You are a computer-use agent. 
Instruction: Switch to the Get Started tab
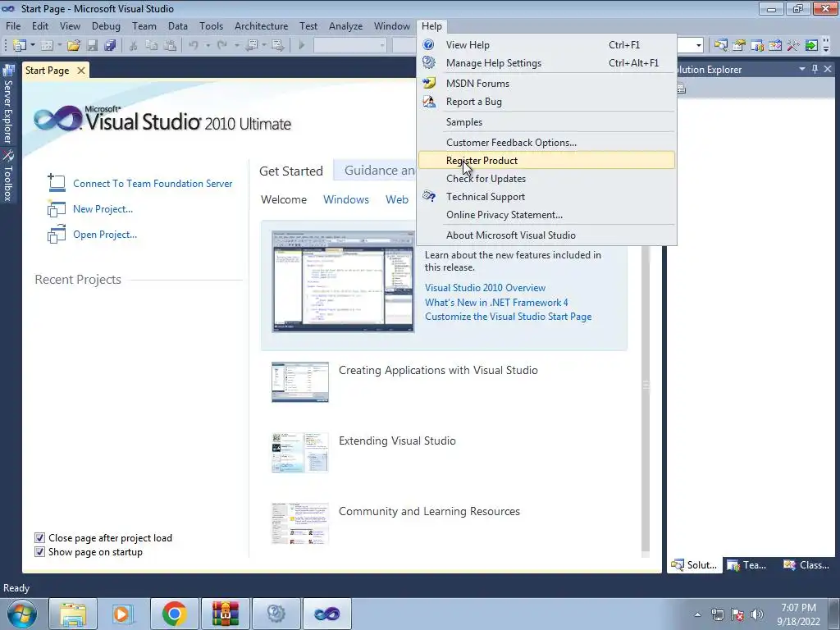pyautogui.click(x=291, y=171)
